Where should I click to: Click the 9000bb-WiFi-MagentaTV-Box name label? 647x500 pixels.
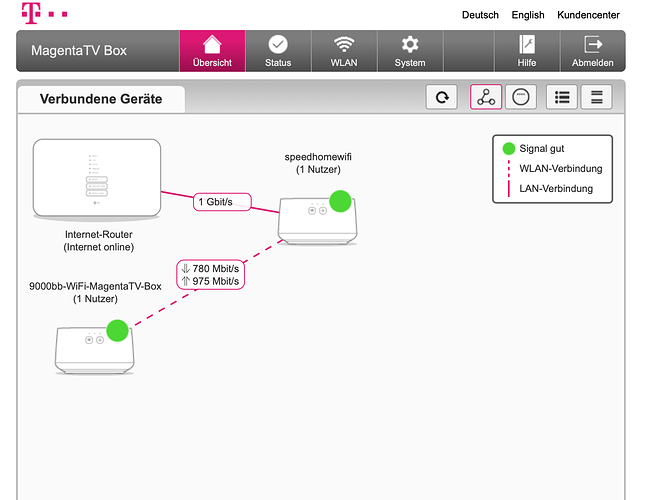[x=95, y=286]
